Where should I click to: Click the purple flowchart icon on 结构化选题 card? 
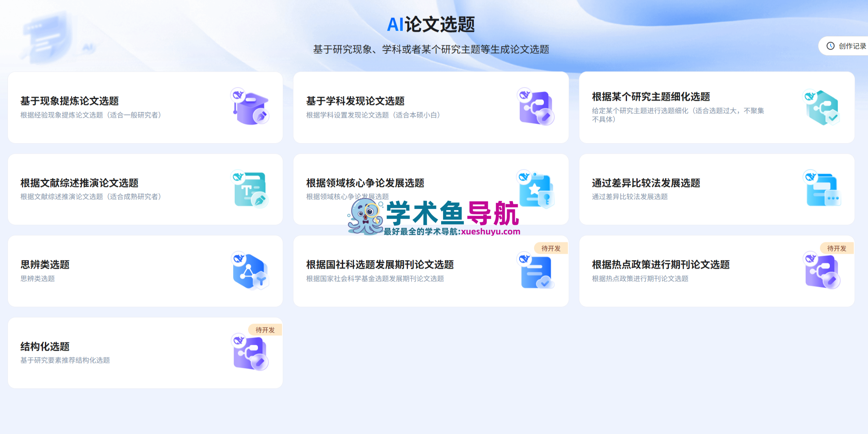point(250,353)
